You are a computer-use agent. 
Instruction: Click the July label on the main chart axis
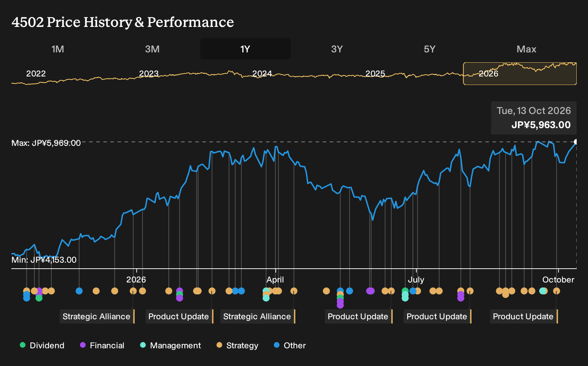(x=416, y=280)
